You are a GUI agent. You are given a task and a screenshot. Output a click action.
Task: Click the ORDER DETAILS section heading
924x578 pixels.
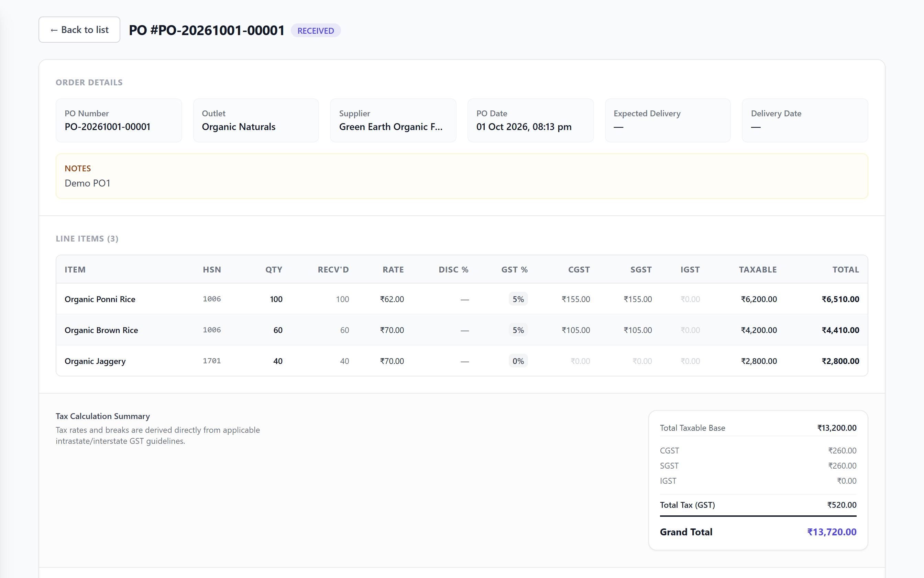89,82
